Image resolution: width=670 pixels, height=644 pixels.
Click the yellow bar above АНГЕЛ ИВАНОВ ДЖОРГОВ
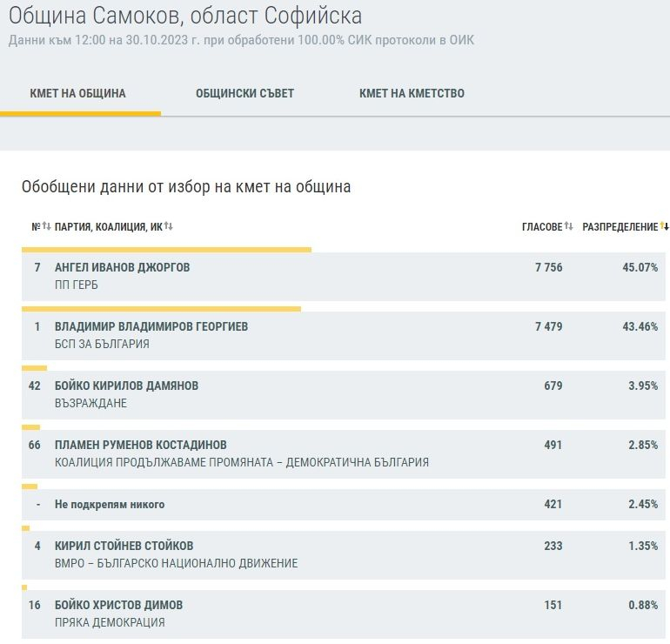click(x=167, y=250)
